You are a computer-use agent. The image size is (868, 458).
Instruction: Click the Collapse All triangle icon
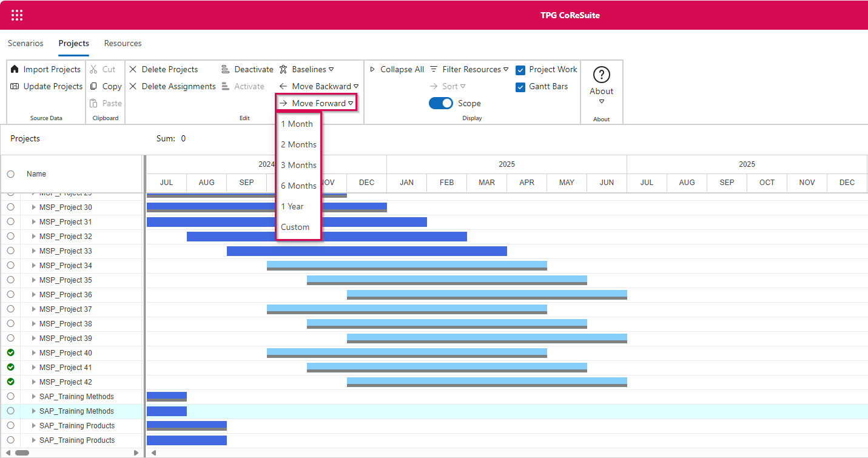click(x=372, y=69)
